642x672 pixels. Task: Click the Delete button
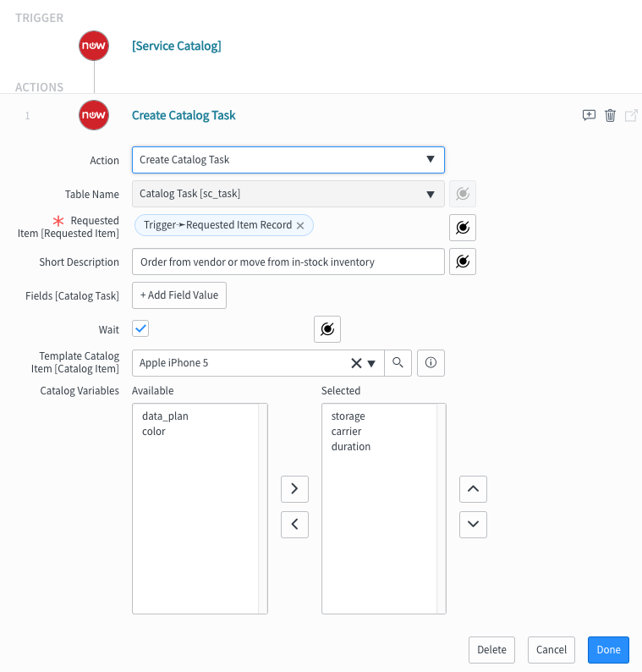[x=491, y=650]
